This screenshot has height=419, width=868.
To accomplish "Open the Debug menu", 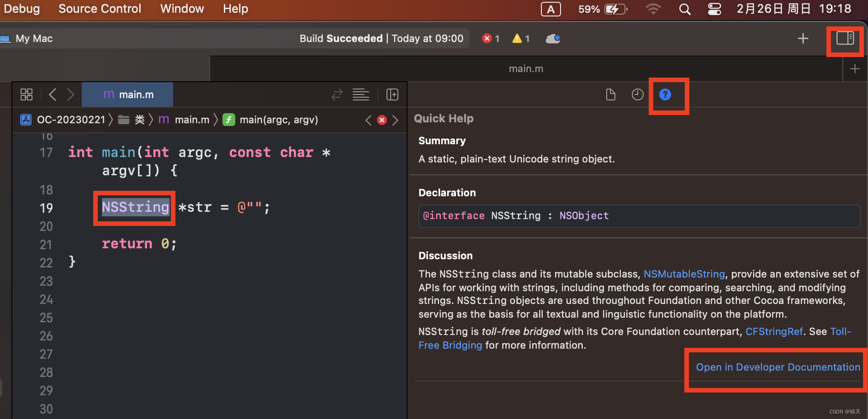I will [x=22, y=9].
